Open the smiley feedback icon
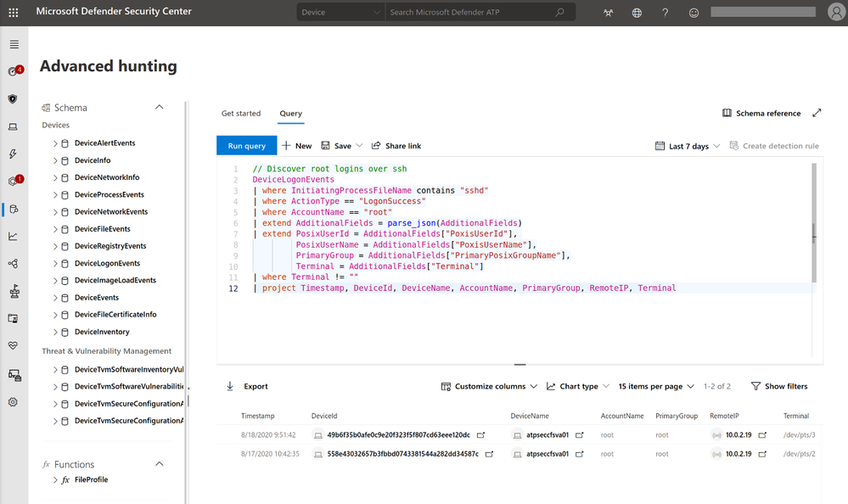 click(x=694, y=13)
